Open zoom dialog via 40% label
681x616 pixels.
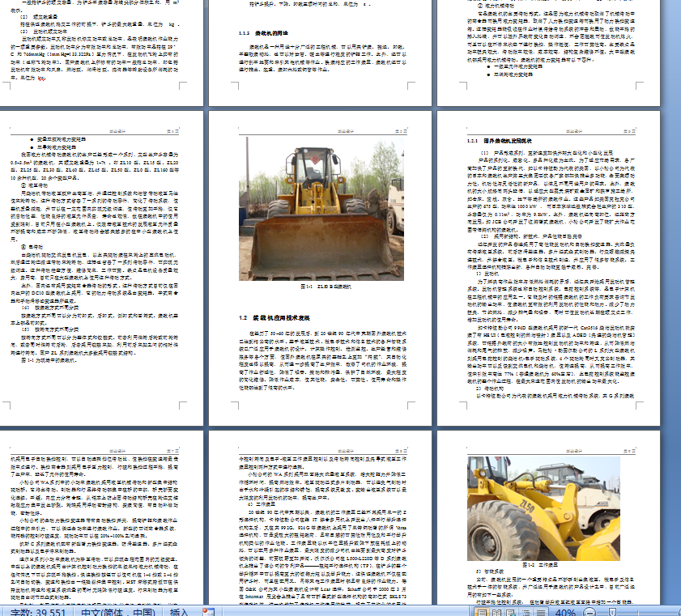(x=565, y=613)
